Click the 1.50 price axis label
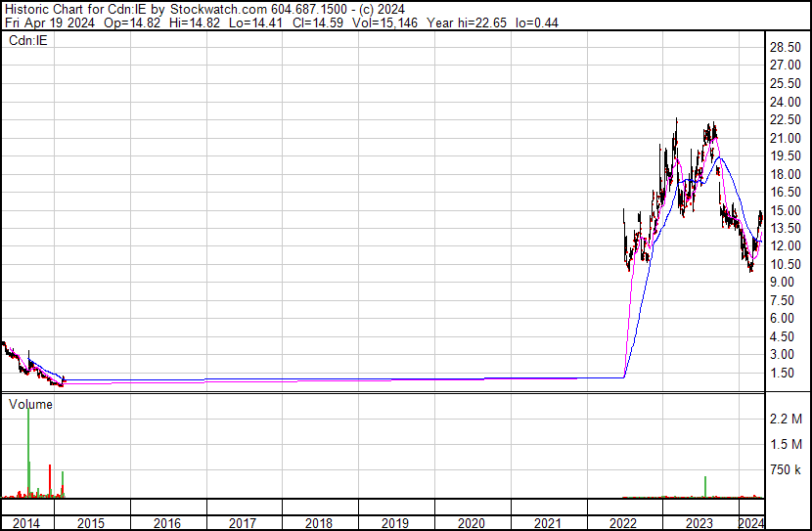The image size is (812, 531). click(x=785, y=373)
